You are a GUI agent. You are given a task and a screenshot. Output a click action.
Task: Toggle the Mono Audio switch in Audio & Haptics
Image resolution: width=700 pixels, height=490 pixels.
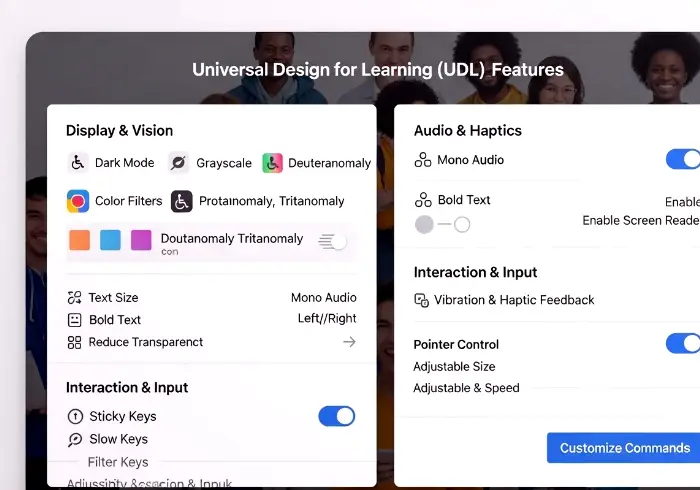(x=683, y=159)
